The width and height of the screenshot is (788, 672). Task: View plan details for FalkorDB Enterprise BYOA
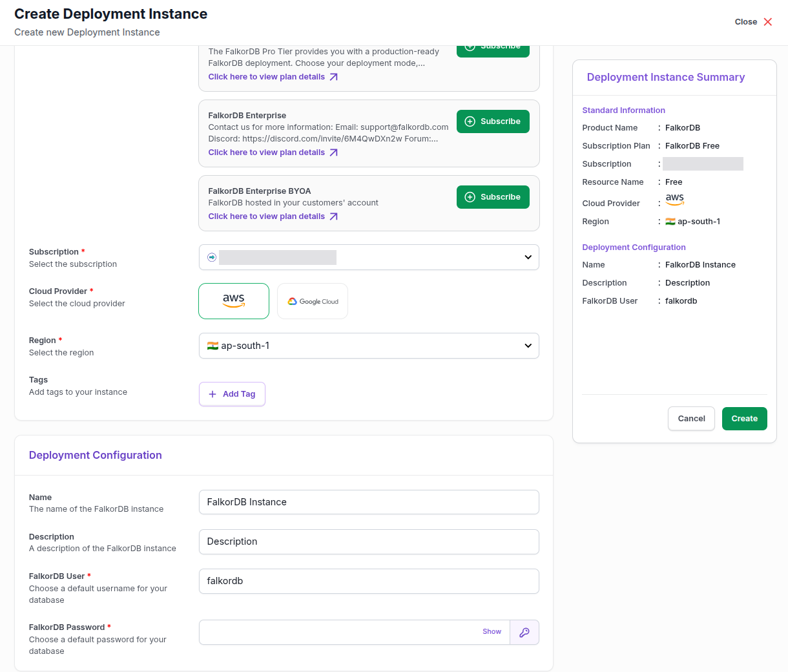(266, 216)
